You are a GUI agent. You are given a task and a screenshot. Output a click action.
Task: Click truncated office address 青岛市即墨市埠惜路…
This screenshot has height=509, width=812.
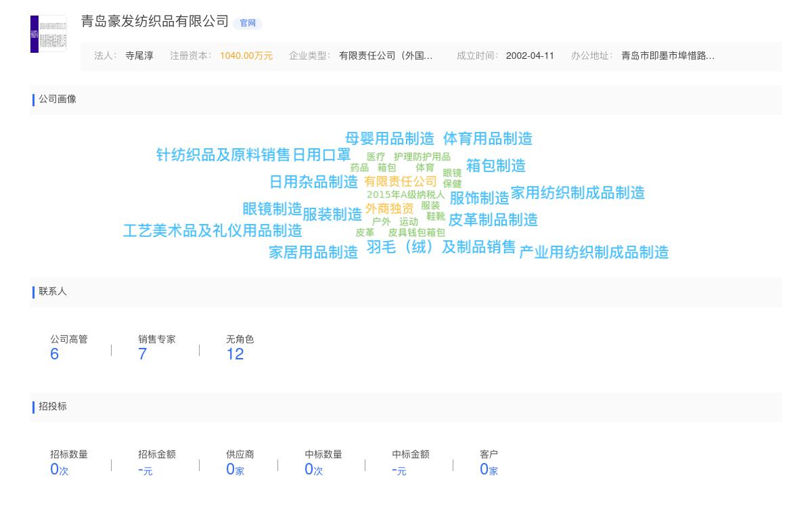(668, 56)
